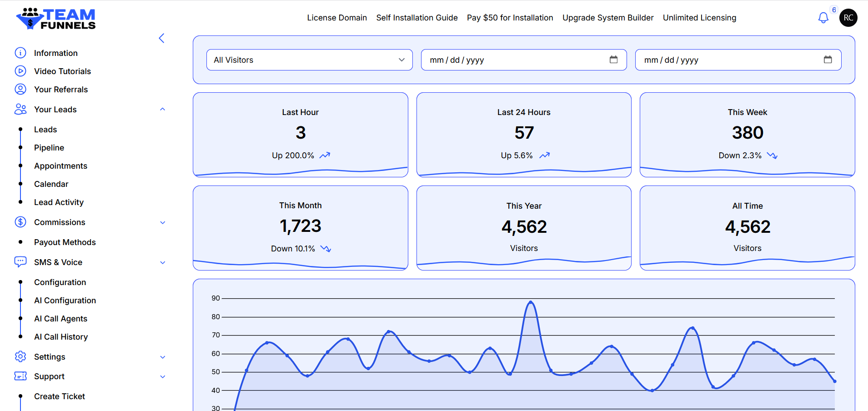Image resolution: width=868 pixels, height=411 pixels.
Task: Click the Video Tutorials play icon
Action: [20, 71]
